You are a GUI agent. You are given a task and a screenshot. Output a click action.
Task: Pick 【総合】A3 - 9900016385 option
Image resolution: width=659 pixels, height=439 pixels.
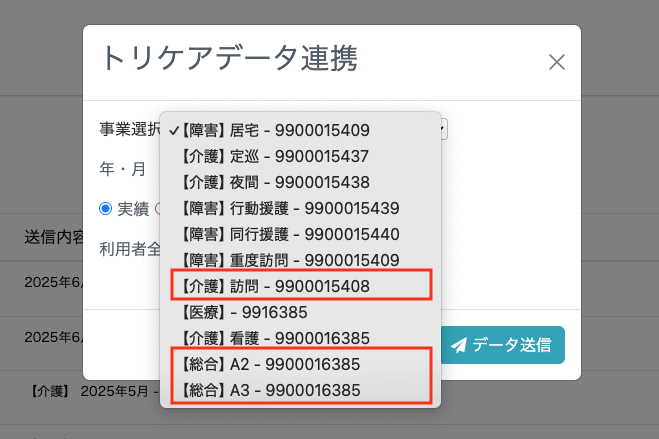(301, 391)
